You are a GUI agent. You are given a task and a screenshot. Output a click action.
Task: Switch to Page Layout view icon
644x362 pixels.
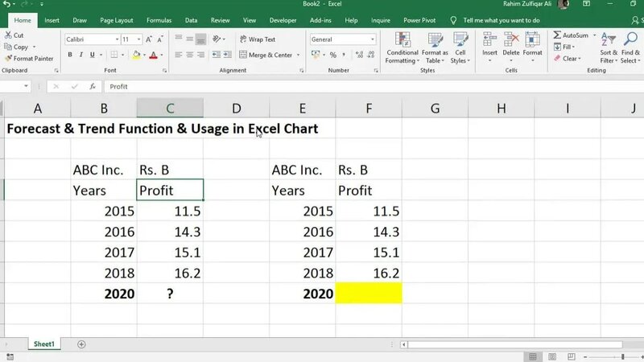tap(552, 356)
